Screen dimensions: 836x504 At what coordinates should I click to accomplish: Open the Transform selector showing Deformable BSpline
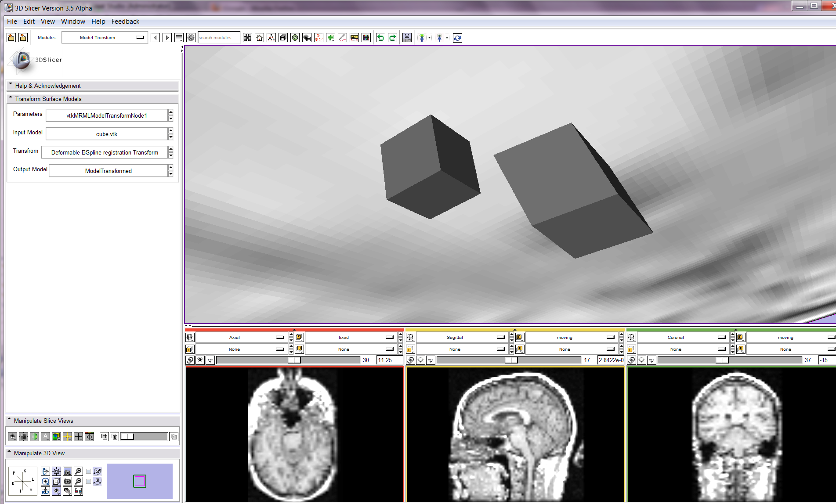pyautogui.click(x=105, y=152)
